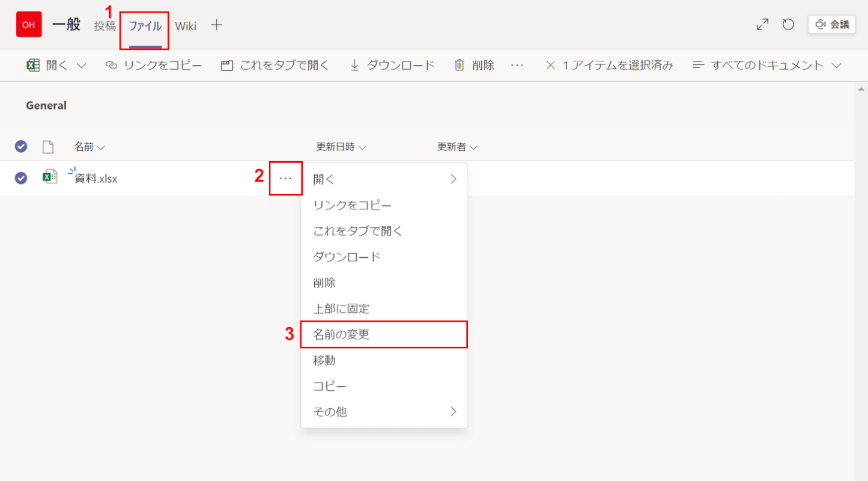Select コピー in context menu
The height and width of the screenshot is (481, 868).
384,386
